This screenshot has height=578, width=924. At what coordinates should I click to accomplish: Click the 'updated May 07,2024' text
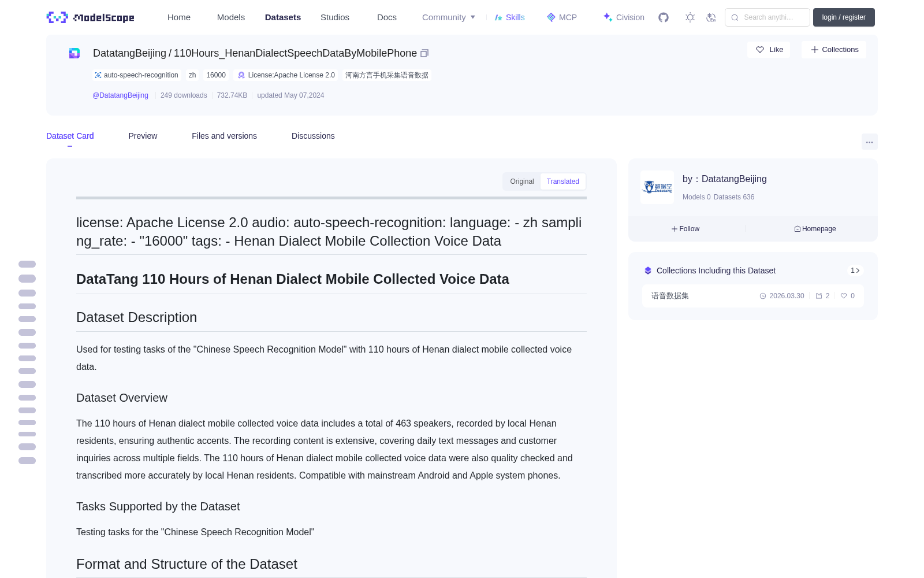coord(290,95)
